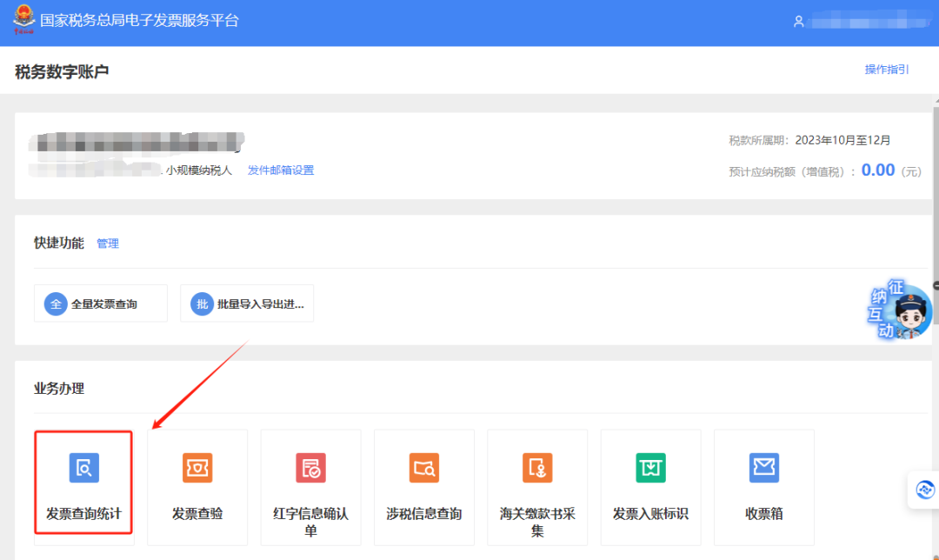Open the 收票箱 envelope icon
939x560 pixels.
coord(764,468)
